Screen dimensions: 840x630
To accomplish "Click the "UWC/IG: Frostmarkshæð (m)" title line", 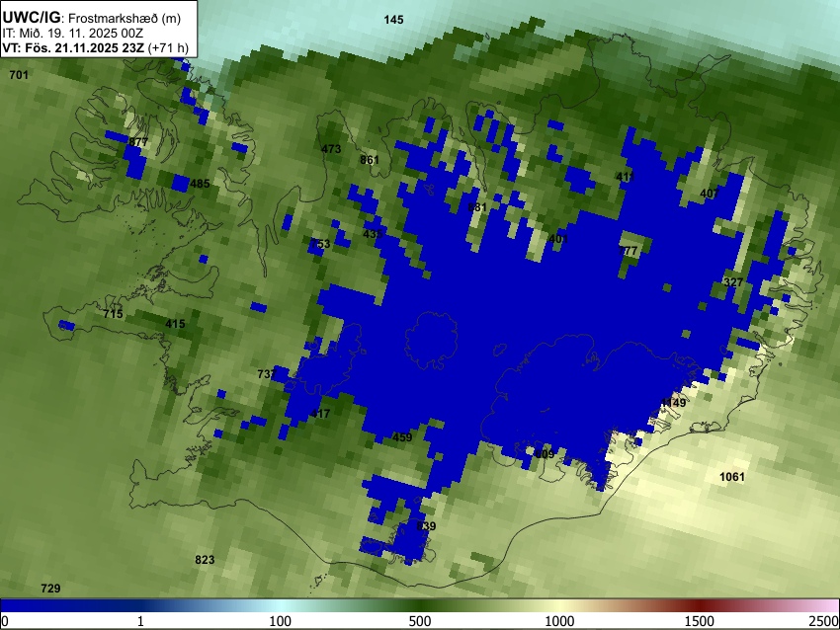I will click(x=92, y=18).
